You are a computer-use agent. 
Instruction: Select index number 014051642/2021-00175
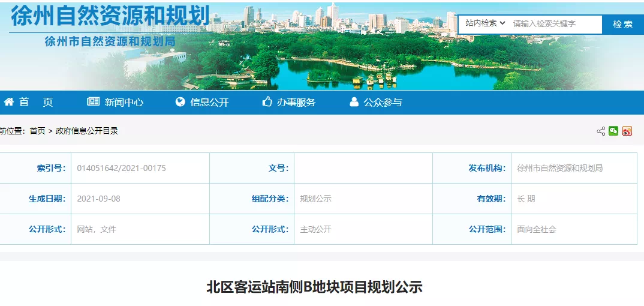click(x=122, y=168)
